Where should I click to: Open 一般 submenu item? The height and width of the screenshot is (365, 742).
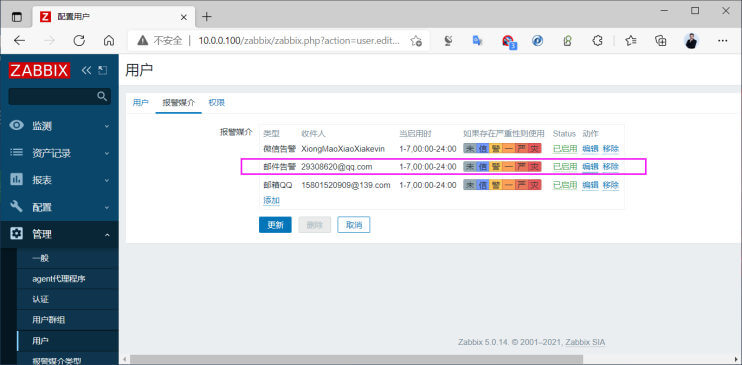tap(67, 258)
